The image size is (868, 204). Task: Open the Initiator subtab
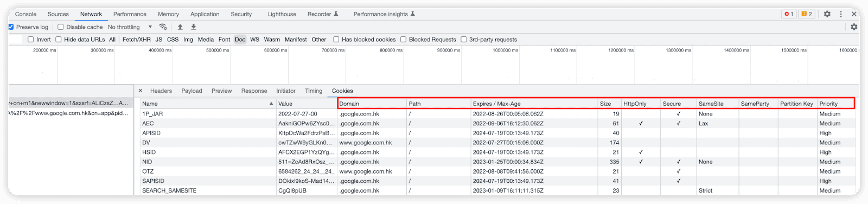coord(286,91)
